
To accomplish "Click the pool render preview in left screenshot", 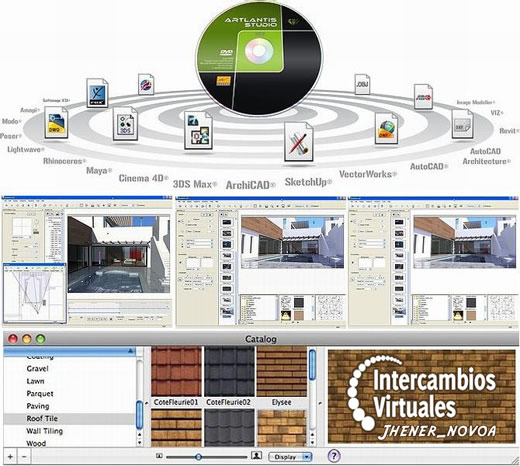I will (x=119, y=254).
